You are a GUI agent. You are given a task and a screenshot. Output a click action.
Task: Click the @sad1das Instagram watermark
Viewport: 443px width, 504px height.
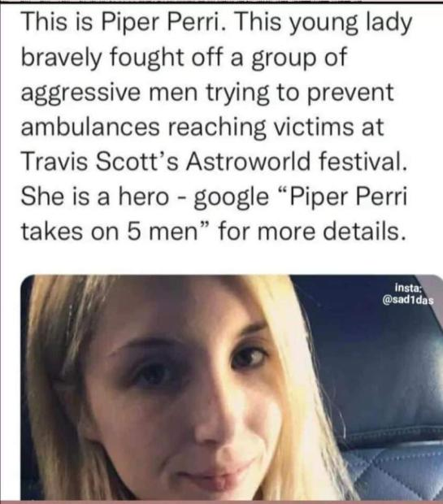click(407, 301)
